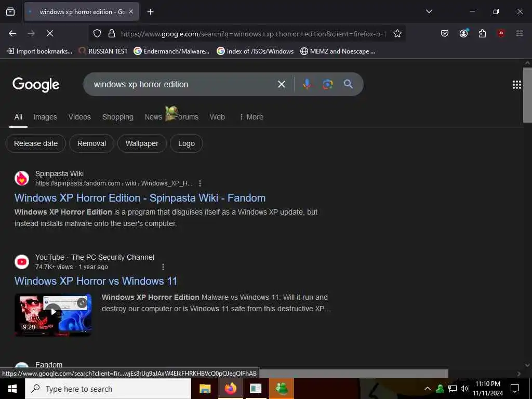Open the volume control in tray
Viewport: 532px width, 399px height.
(x=464, y=389)
